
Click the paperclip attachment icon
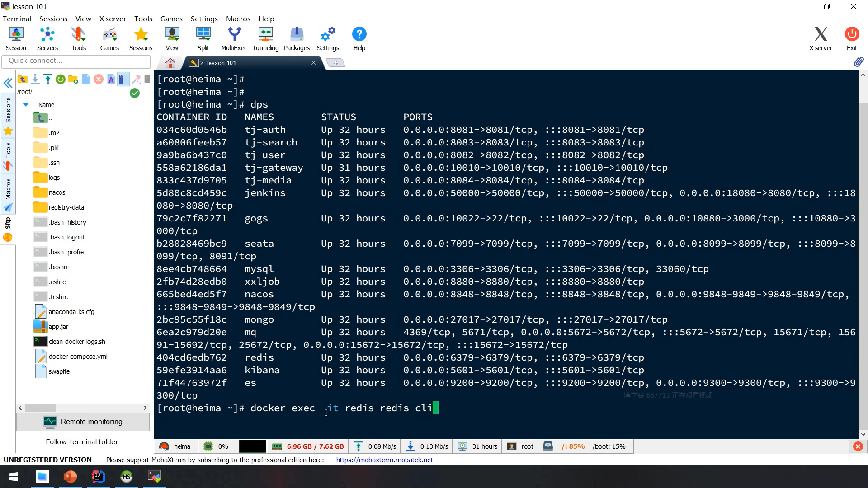pos(859,62)
